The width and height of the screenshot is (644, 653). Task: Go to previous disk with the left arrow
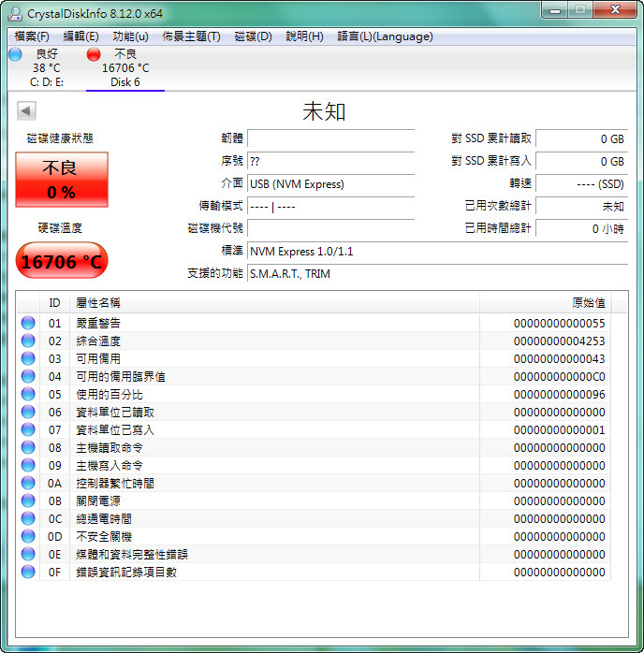pos(26,110)
